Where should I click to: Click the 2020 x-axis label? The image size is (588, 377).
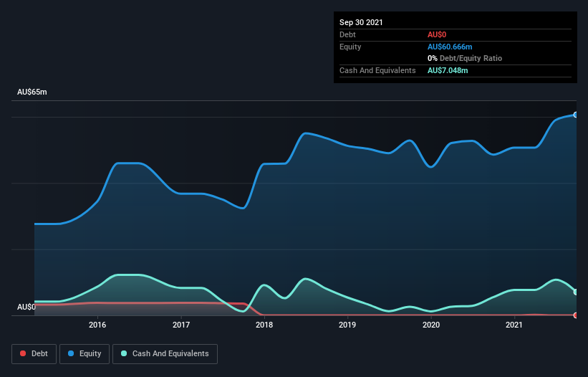point(431,325)
